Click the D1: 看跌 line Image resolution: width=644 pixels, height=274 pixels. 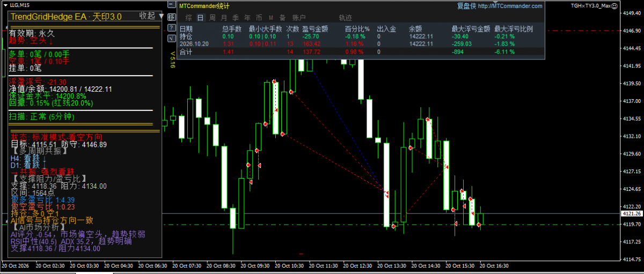coord(29,165)
